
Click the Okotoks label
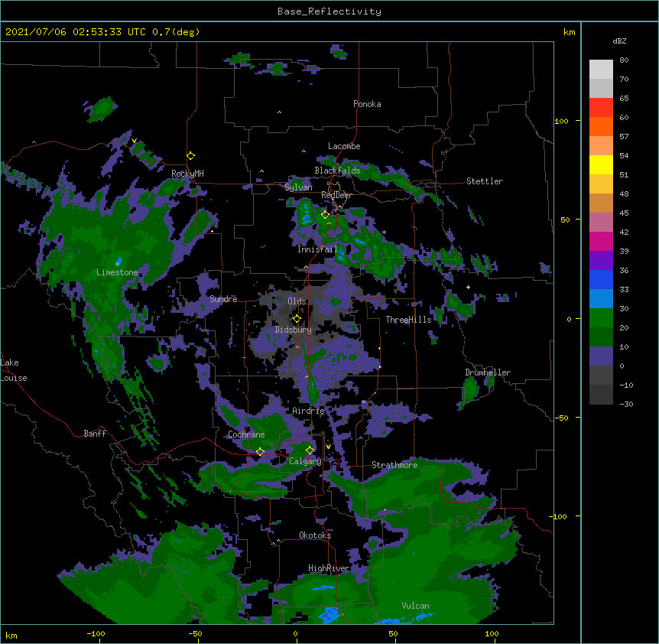pyautogui.click(x=315, y=535)
